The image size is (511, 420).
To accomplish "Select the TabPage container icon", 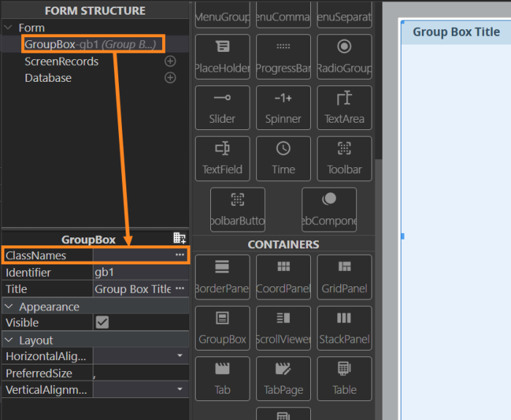I will (x=283, y=378).
